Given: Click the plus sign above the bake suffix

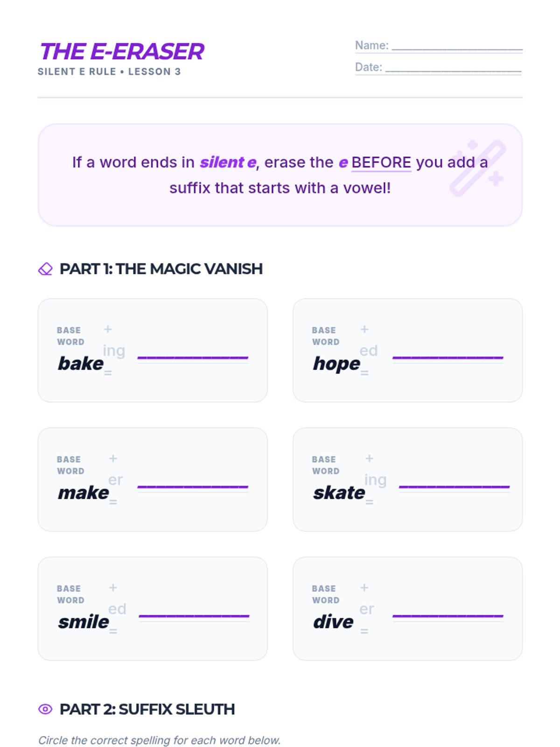Looking at the screenshot, I should click(x=108, y=329).
